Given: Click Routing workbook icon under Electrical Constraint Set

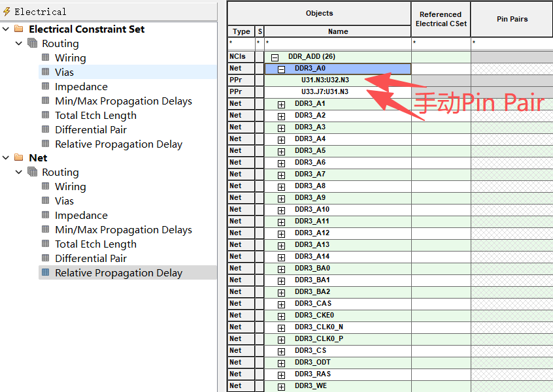Looking at the screenshot, I should tap(33, 43).
